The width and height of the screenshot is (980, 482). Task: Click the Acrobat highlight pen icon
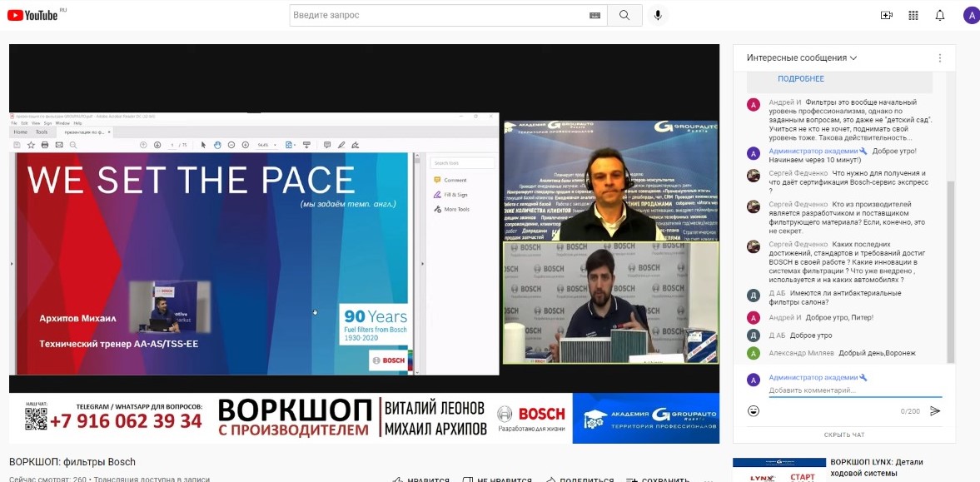coord(341,145)
